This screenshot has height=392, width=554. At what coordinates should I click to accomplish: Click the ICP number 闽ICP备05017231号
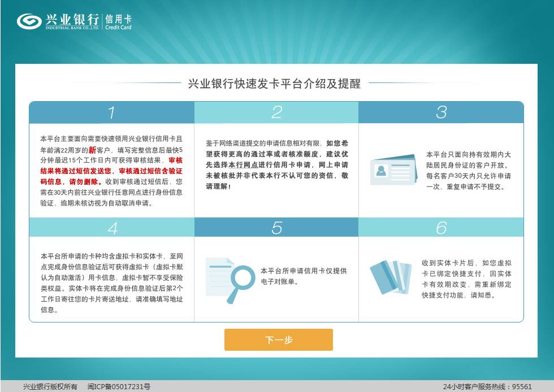point(119,387)
